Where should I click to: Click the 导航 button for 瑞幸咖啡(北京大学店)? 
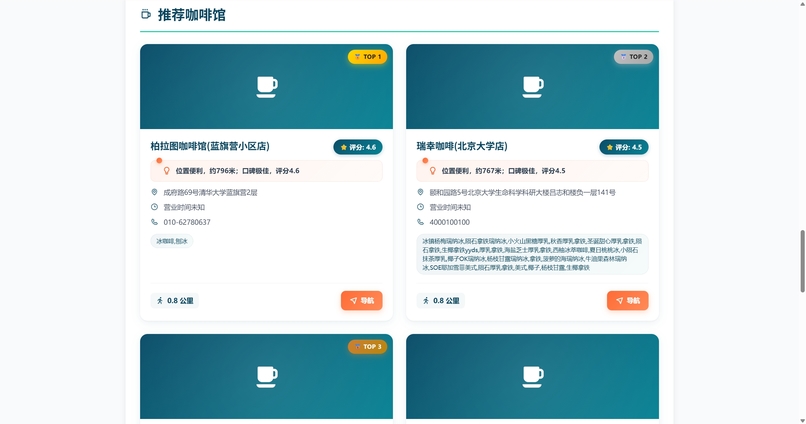628,301
